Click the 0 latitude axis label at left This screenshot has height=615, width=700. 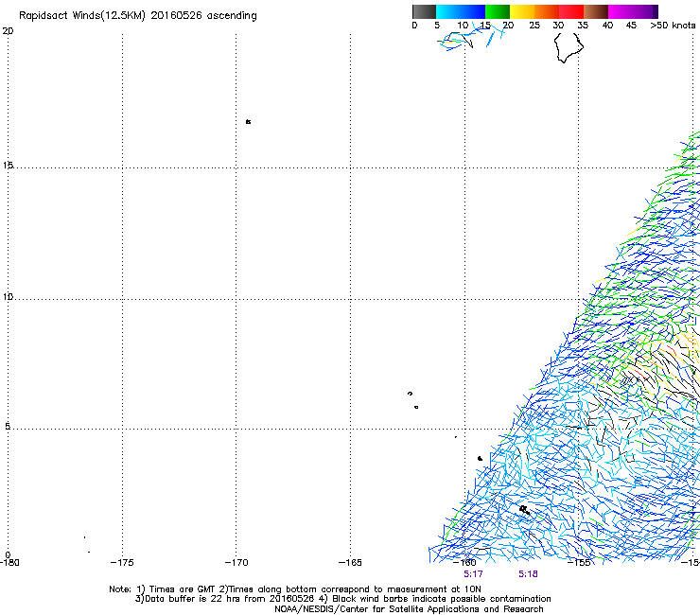(x=8, y=555)
